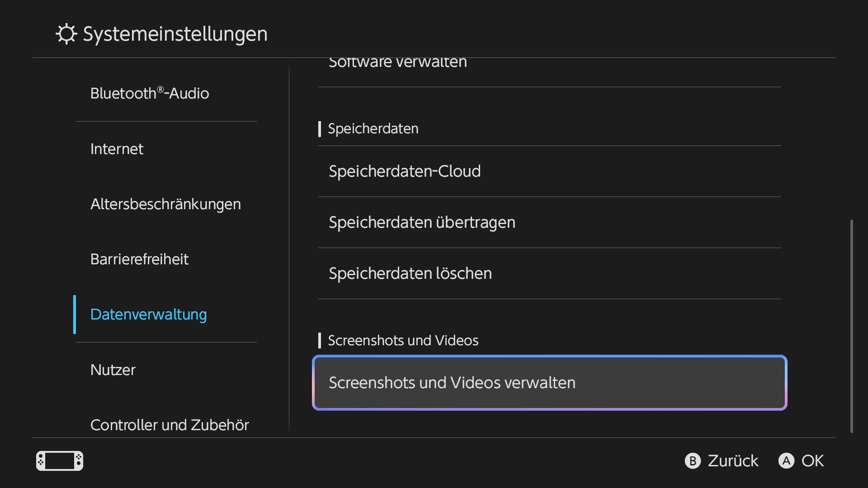Click the A button icon
Image resolution: width=868 pixels, height=488 pixels.
click(x=786, y=461)
